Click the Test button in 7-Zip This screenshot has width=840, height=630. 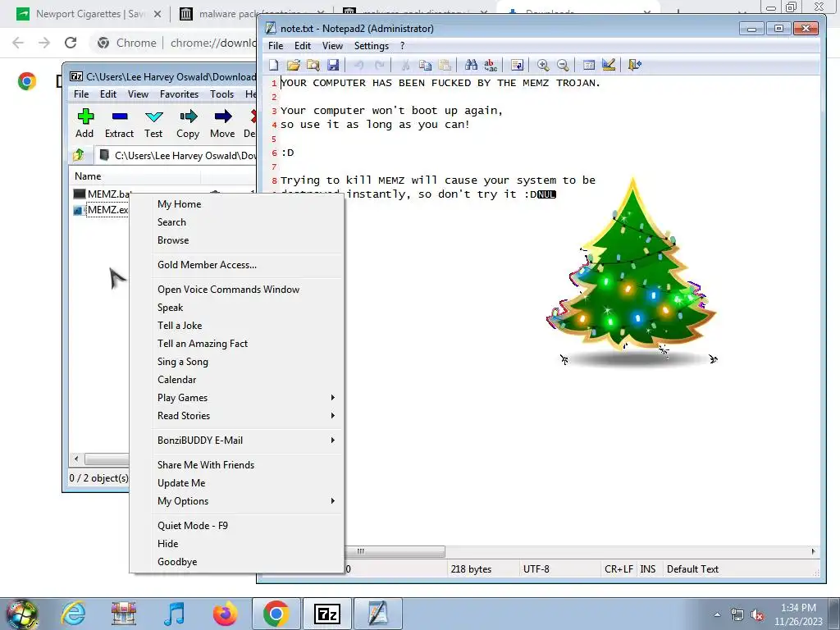153,124
